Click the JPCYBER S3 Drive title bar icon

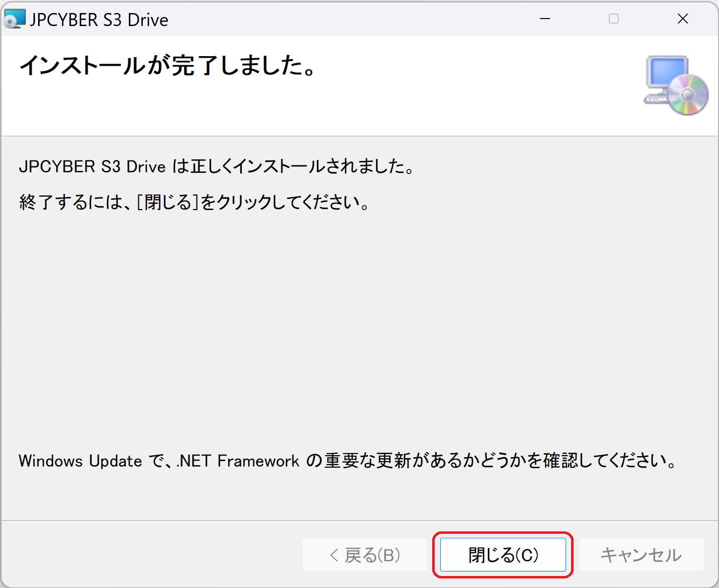(x=14, y=19)
